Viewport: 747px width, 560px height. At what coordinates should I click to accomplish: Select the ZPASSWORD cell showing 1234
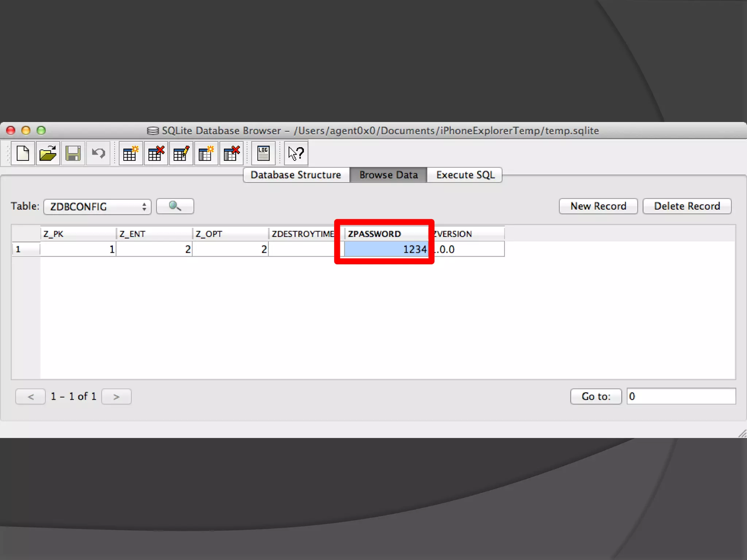coord(386,249)
